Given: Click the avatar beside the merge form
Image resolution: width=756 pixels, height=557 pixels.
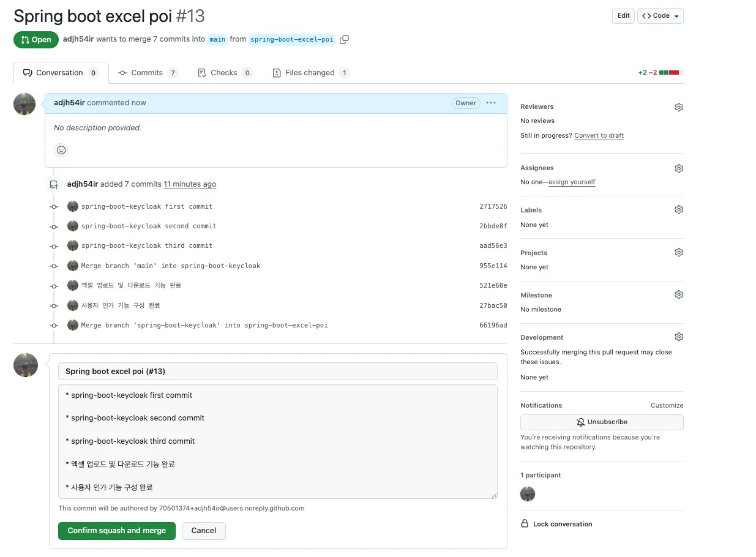Looking at the screenshot, I should pyautogui.click(x=26, y=365).
